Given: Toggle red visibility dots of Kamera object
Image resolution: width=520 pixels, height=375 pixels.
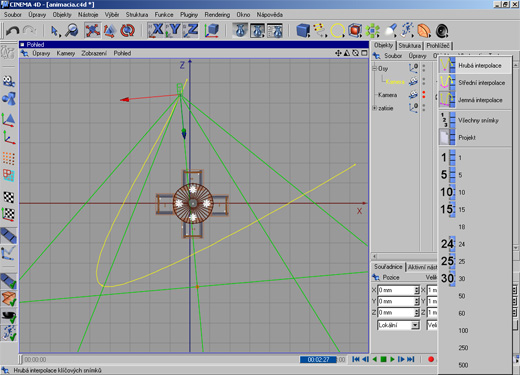Looking at the screenshot, I should [424, 95].
